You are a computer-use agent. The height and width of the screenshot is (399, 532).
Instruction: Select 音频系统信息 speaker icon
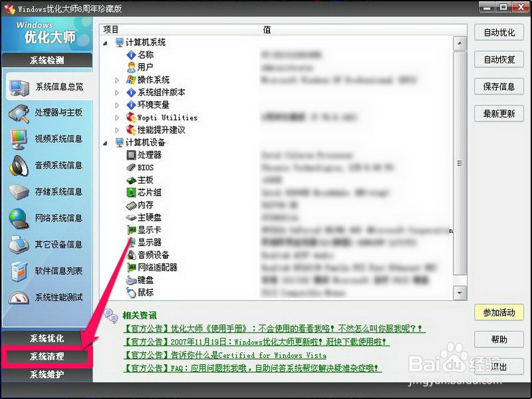click(x=19, y=166)
